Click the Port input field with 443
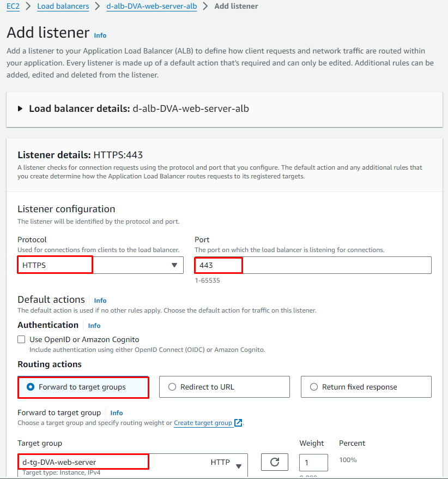Image resolution: width=448 pixels, height=479 pixels. click(313, 265)
